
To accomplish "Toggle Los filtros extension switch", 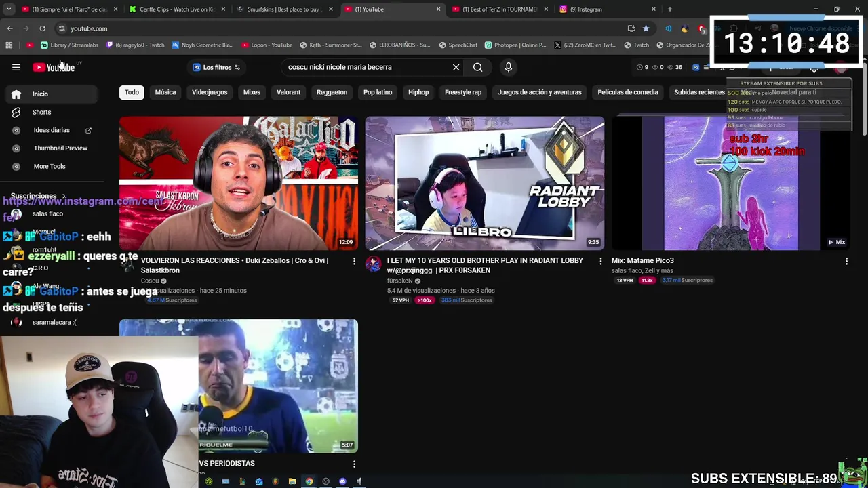I will click(x=237, y=67).
